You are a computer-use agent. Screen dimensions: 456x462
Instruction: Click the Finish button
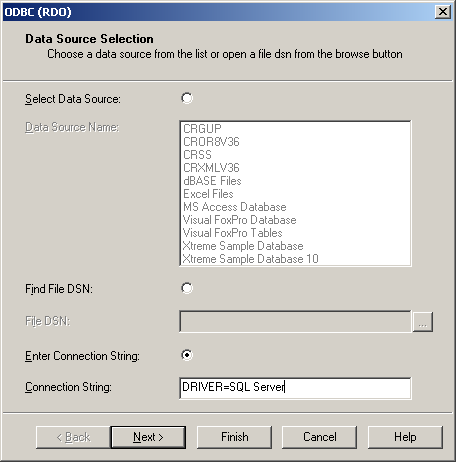(x=235, y=437)
